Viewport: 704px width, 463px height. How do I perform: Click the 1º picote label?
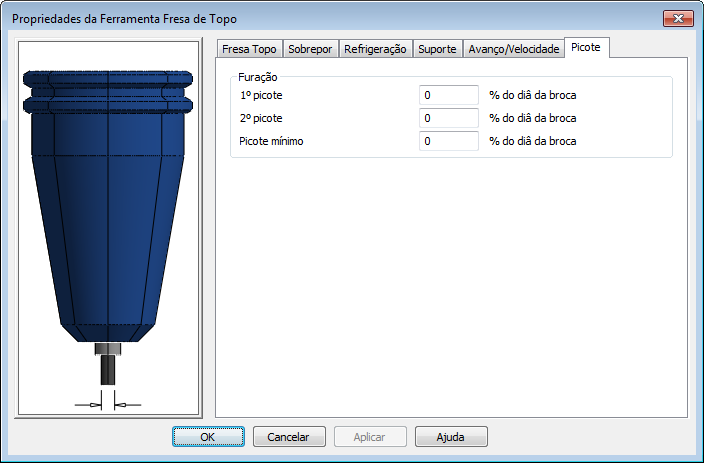click(x=261, y=95)
